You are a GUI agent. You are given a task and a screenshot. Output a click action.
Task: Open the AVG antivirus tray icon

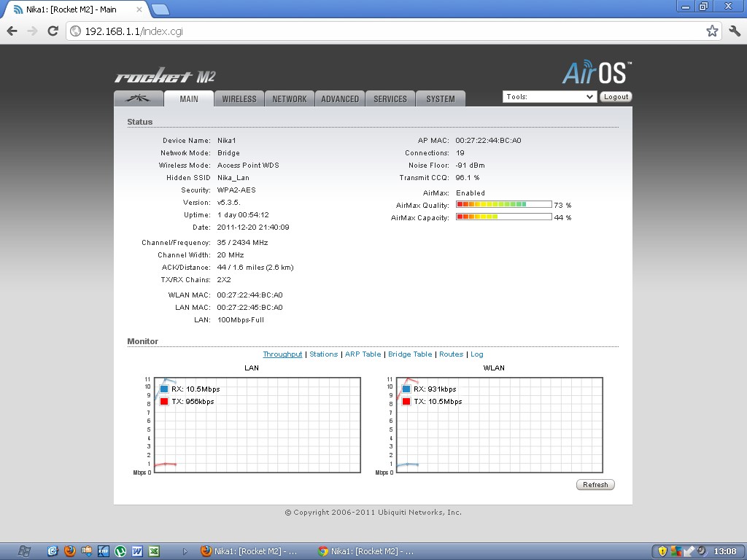click(x=676, y=551)
